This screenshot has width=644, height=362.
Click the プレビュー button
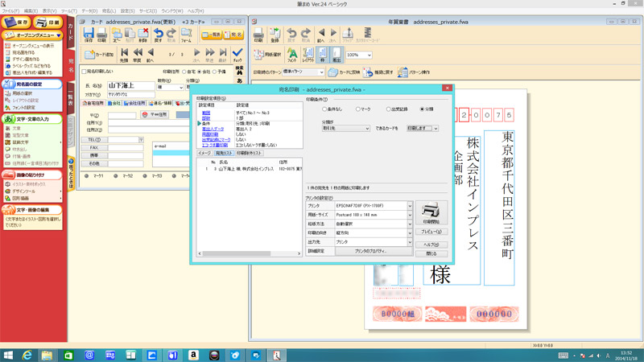431,232
